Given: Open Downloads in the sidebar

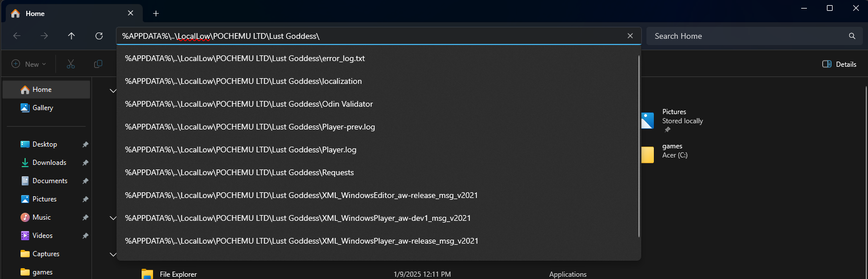Looking at the screenshot, I should tap(46, 163).
